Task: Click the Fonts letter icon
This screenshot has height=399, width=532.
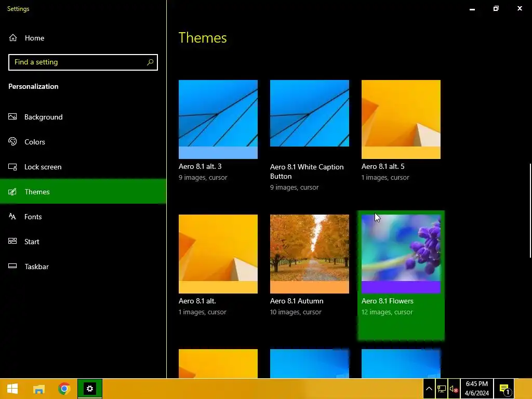Action: click(x=12, y=216)
